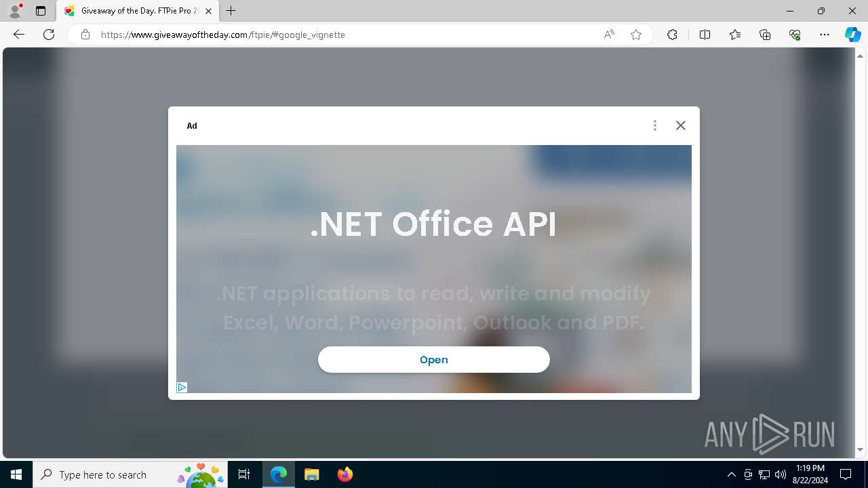868x488 pixels.
Task: Open Browser essentials
Action: click(x=795, y=35)
